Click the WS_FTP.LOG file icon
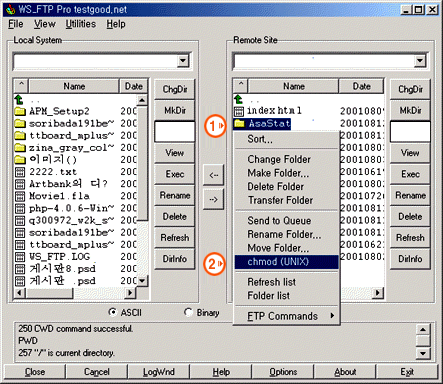Screen dimensions: 443x384 tap(20, 257)
